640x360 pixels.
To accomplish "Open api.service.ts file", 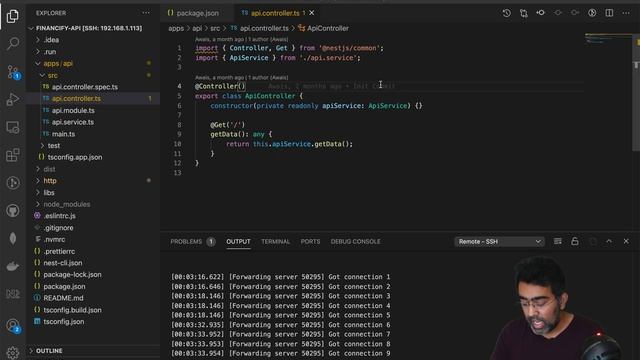I will pos(73,122).
